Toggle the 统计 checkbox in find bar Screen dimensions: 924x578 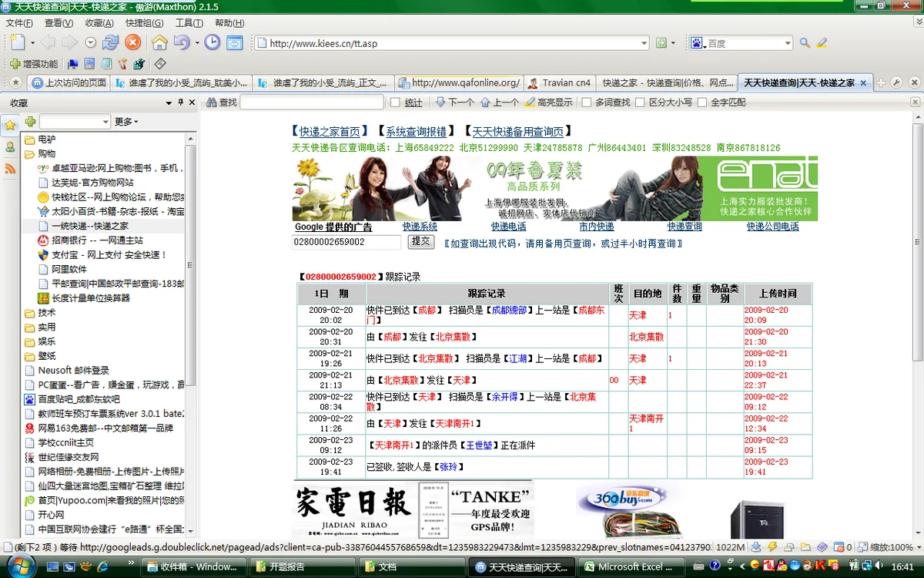[395, 102]
